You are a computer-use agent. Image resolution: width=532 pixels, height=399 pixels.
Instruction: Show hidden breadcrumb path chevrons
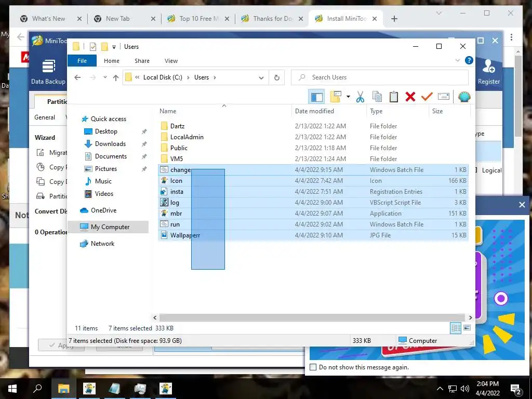click(137, 77)
